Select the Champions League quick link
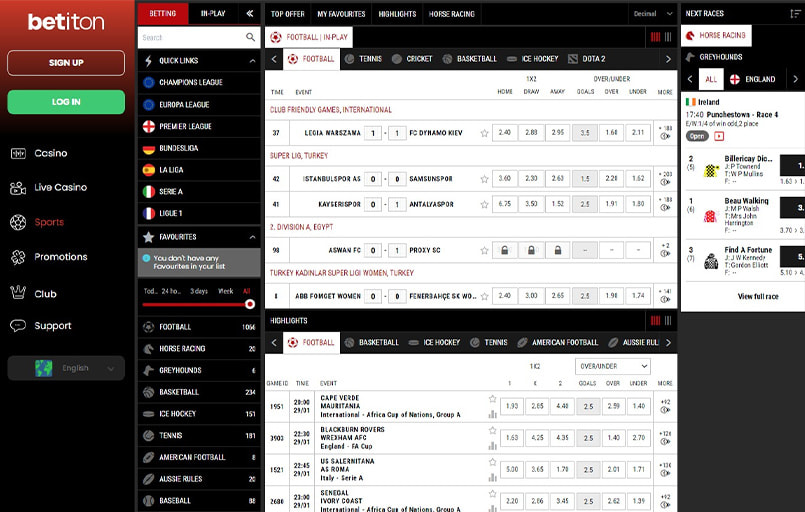805x512 pixels. [x=190, y=82]
